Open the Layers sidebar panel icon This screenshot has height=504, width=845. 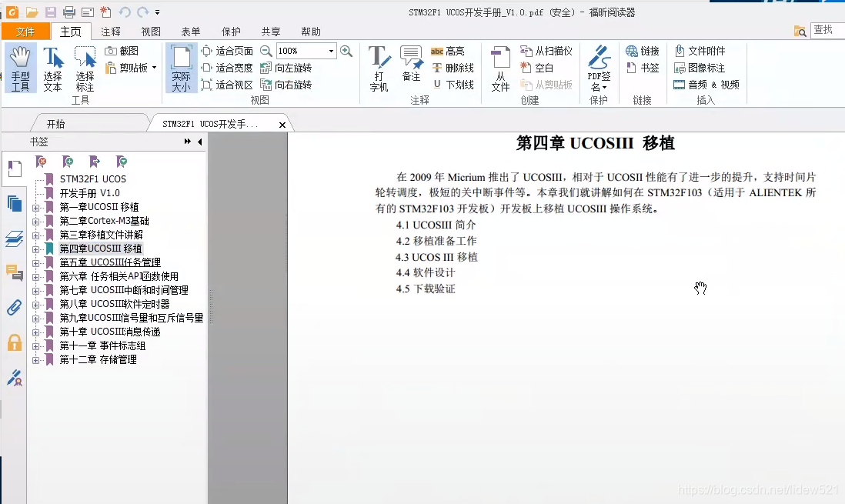point(15,239)
